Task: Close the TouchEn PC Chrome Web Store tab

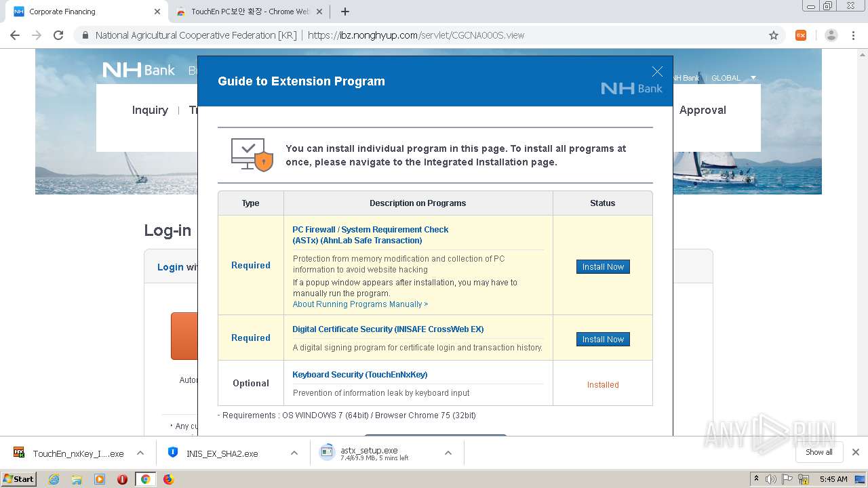Action: 319,12
